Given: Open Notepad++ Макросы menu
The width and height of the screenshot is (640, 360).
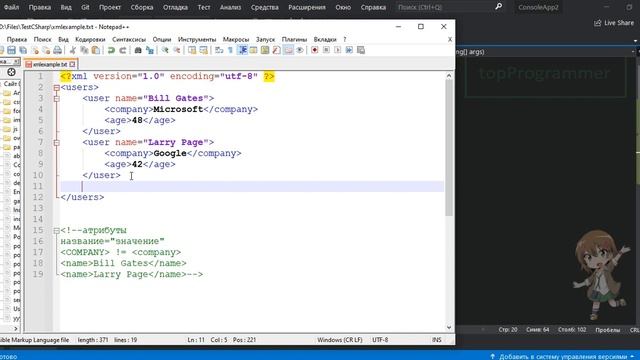Looking at the screenshot, I should tap(236, 40).
